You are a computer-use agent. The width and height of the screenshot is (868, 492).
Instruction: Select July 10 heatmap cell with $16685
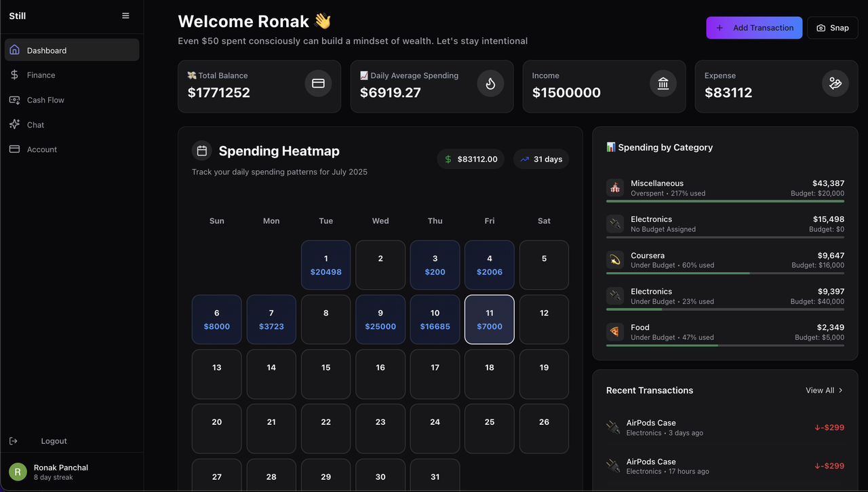point(435,319)
